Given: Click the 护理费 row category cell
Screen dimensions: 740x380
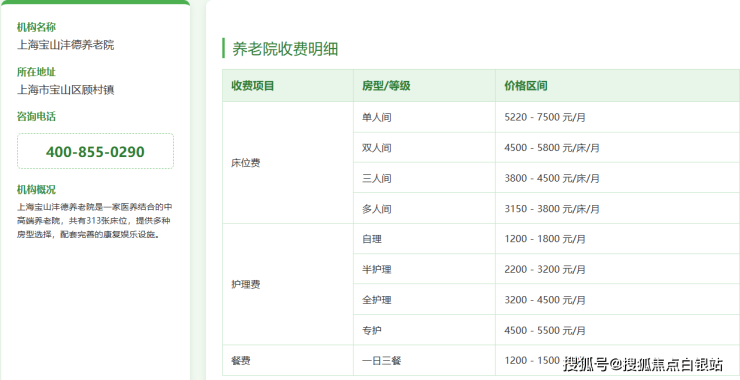Looking at the screenshot, I should click(288, 284).
